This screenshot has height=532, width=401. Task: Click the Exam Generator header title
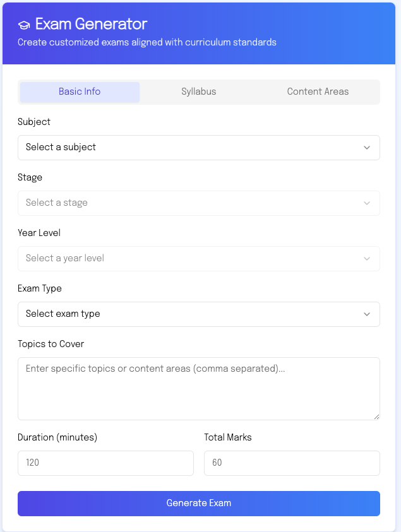(x=91, y=25)
